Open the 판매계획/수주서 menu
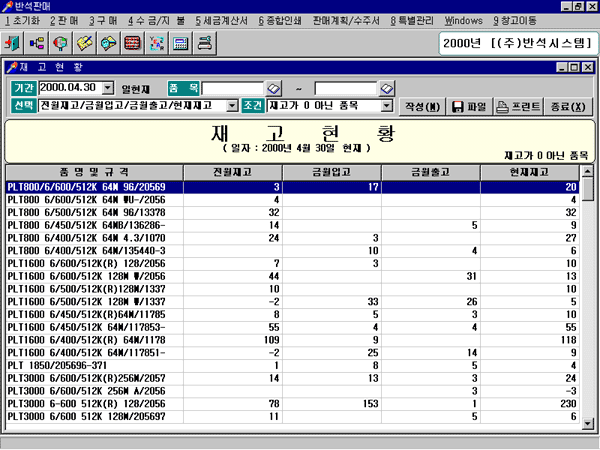Image resolution: width=600 pixels, height=450 pixels. click(346, 21)
